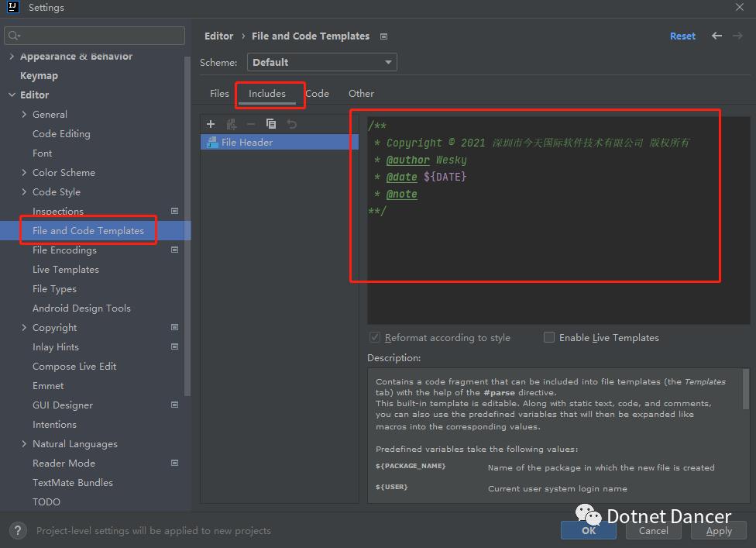Select Intentions settings
The image size is (756, 548).
[x=54, y=425]
